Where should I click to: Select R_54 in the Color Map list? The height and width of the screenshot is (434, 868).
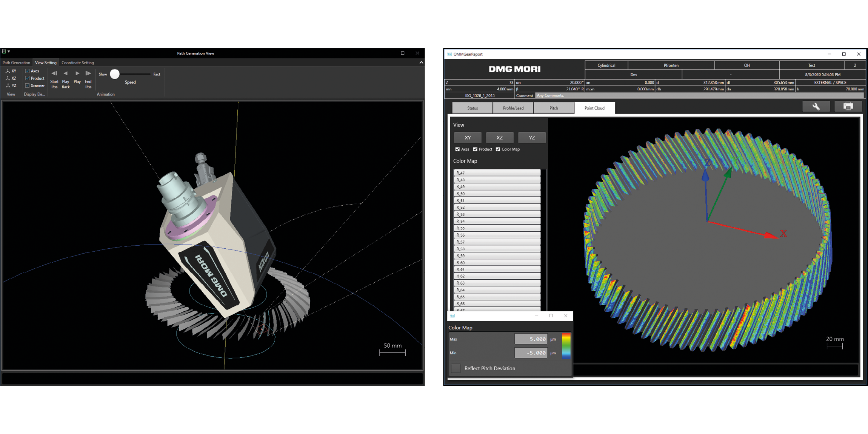497,221
